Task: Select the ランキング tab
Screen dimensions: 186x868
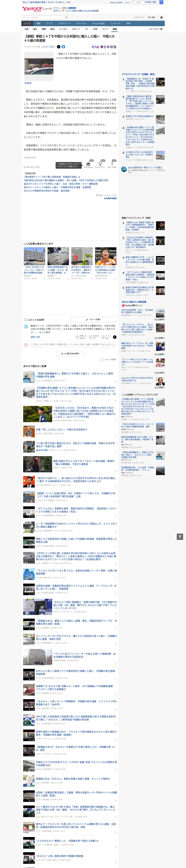Action: coord(115,24)
